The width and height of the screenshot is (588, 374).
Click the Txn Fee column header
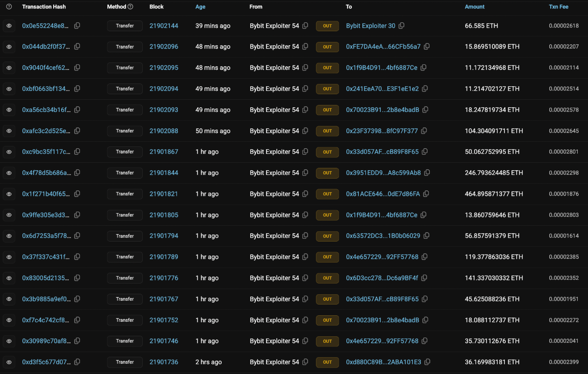[559, 7]
